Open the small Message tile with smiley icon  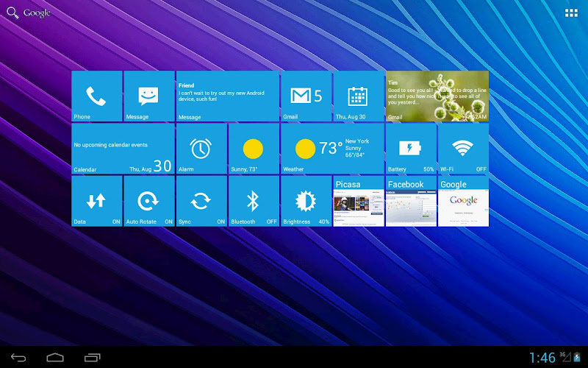pos(149,96)
